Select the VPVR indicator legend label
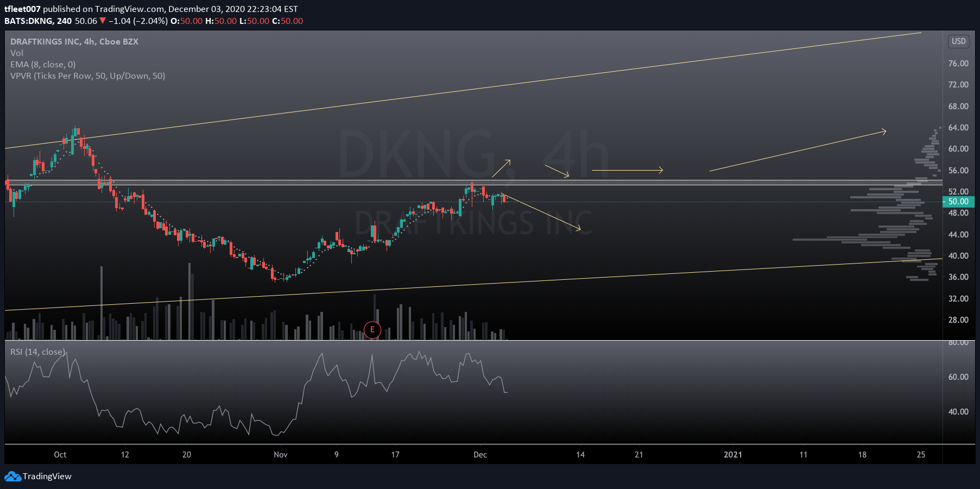Viewport: 980px width, 489px height. pos(88,76)
